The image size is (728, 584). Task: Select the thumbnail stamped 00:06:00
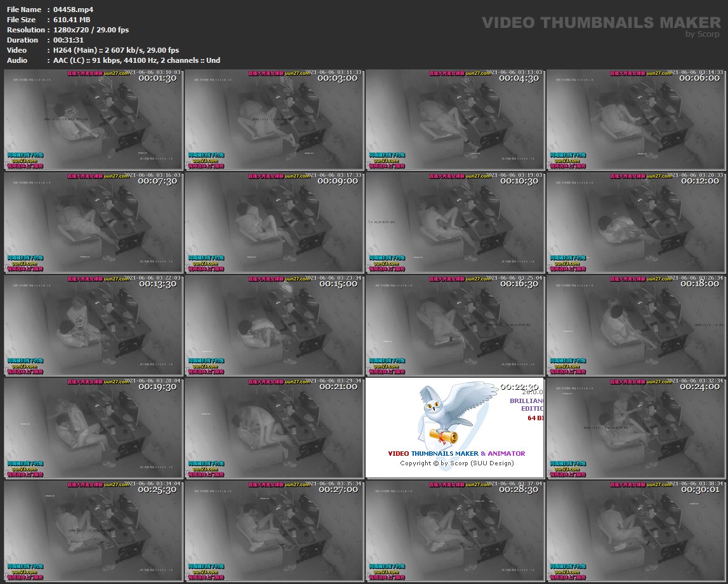point(636,120)
